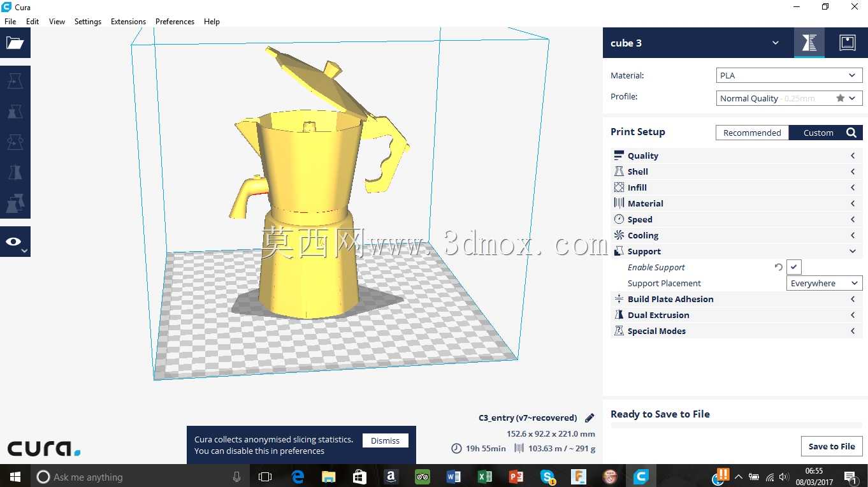Open Task View on the taskbar
This screenshot has width=868, height=487.
click(265, 477)
